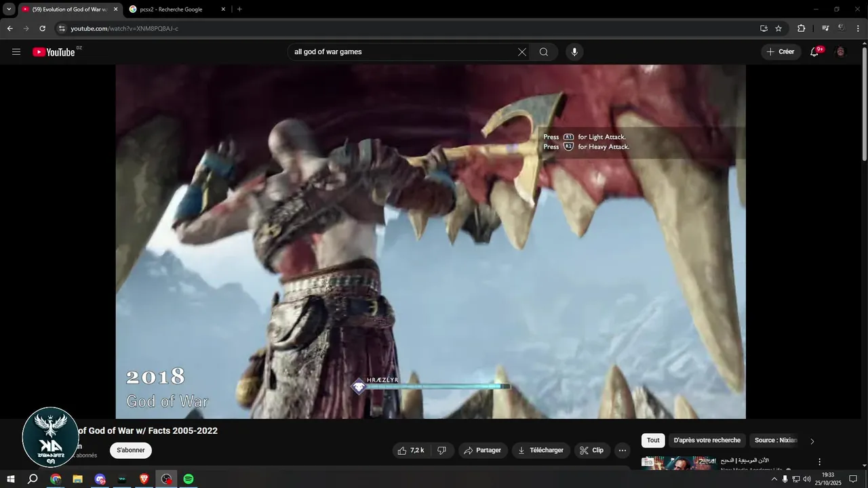Select D'après votre recherche chip
Screen dimensions: 868x488
[x=707, y=441]
